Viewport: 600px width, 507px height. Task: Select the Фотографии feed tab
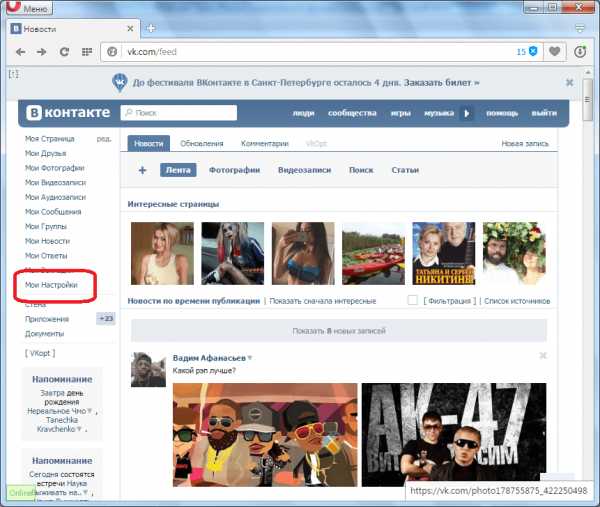coord(234,170)
